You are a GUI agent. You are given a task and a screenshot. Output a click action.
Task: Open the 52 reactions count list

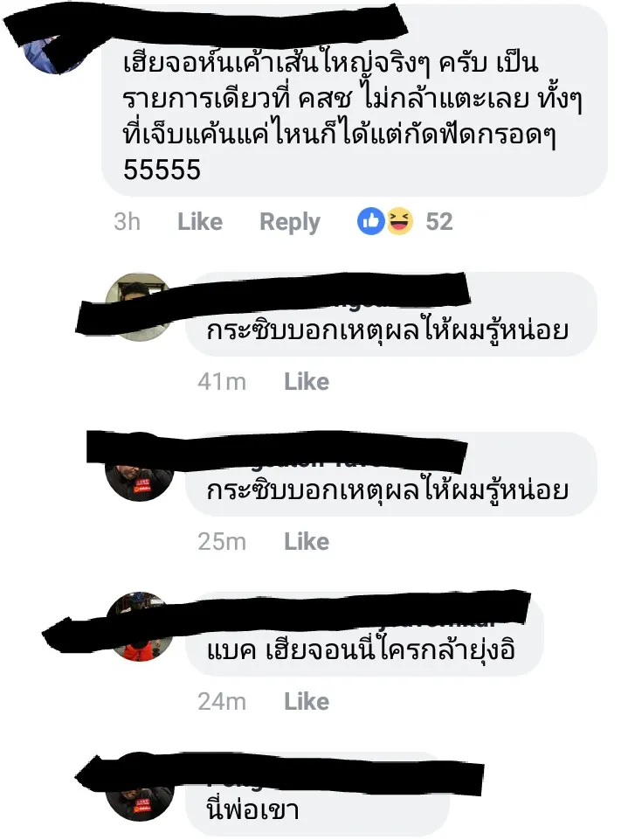coord(439,221)
